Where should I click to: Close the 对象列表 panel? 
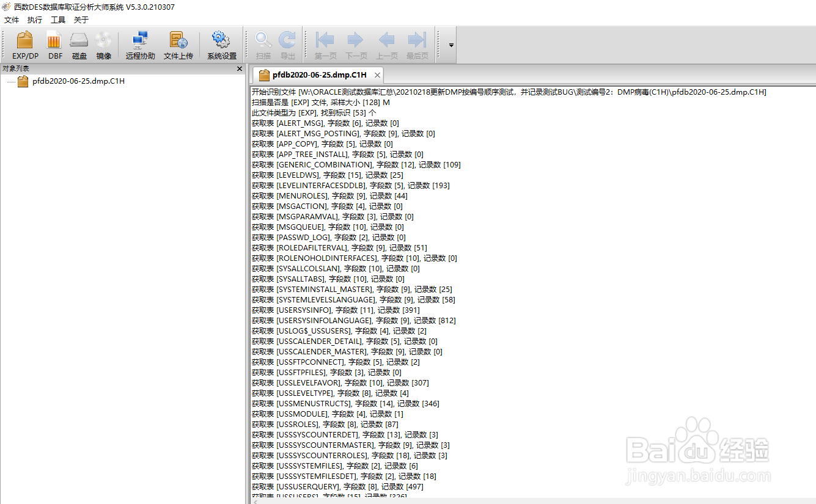click(x=240, y=69)
